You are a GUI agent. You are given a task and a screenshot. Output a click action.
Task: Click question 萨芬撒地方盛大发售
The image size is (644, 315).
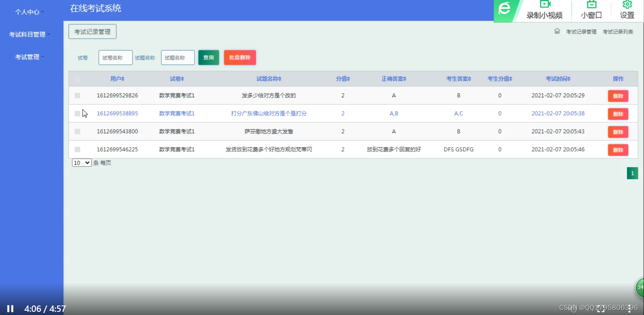[269, 131]
